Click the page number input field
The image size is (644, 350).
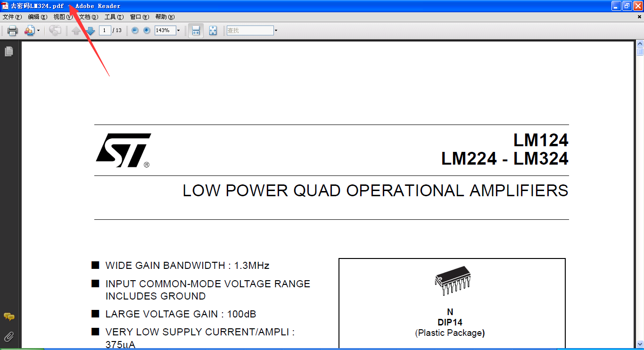pyautogui.click(x=105, y=30)
